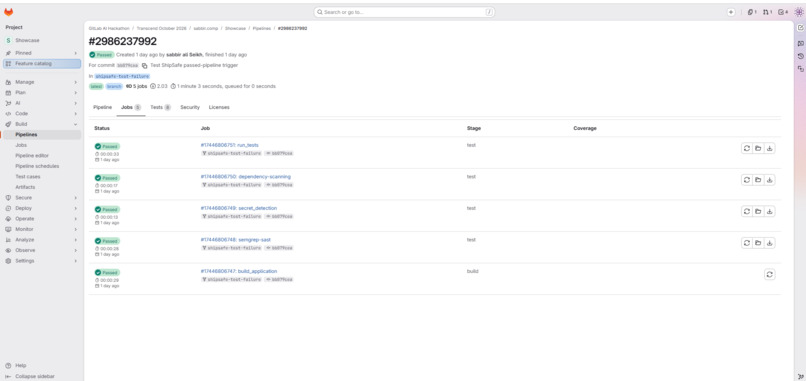Open Artifacts in sidebar
This screenshot has width=806, height=381.
pos(42,187)
